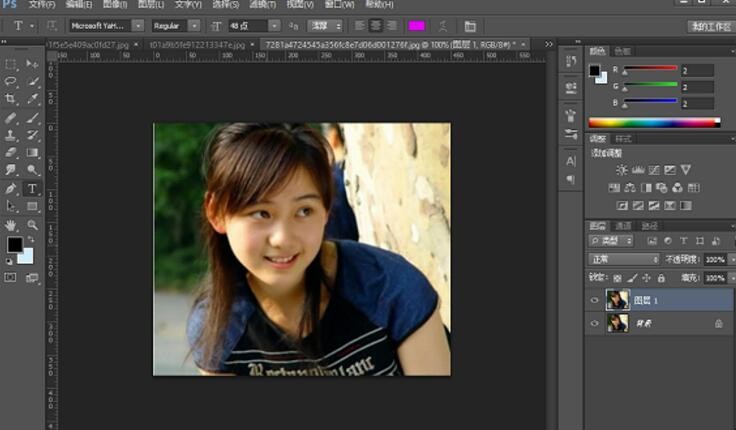
Task: Select the Hand tool
Action: point(10,225)
